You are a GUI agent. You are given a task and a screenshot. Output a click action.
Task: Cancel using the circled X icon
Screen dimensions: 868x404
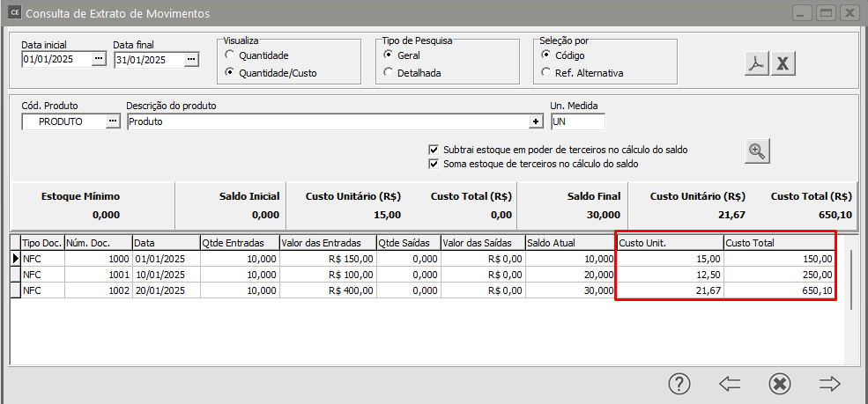coord(779,384)
